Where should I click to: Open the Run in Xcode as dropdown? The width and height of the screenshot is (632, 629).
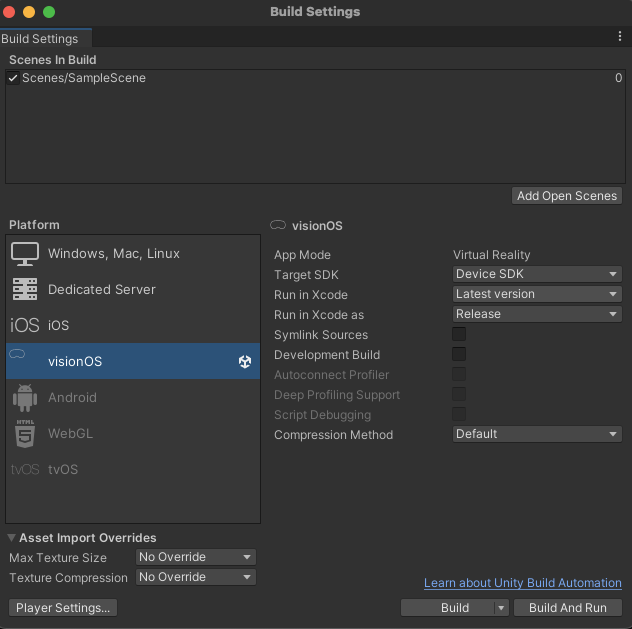pos(537,314)
